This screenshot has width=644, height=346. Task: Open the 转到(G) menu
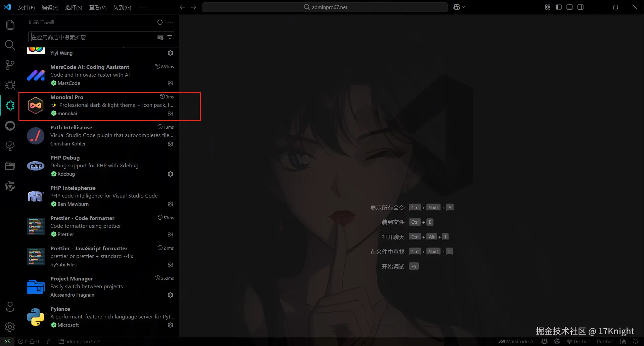[x=122, y=7]
